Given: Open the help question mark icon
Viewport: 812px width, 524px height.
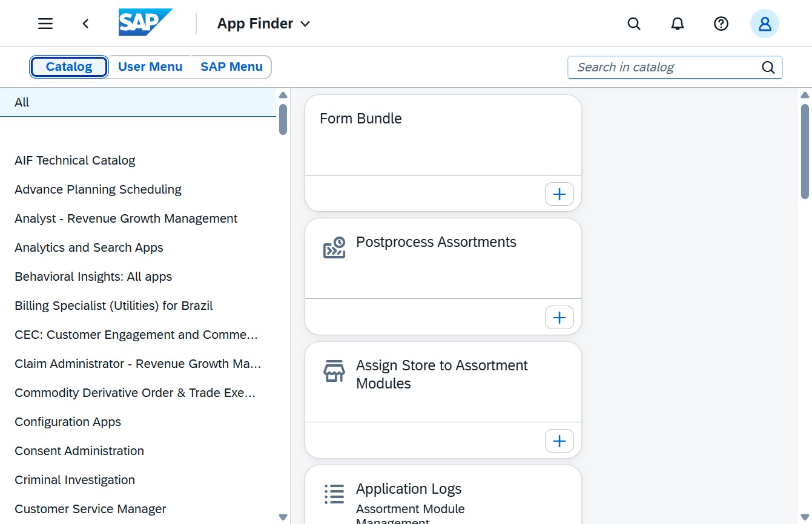Looking at the screenshot, I should (x=721, y=24).
